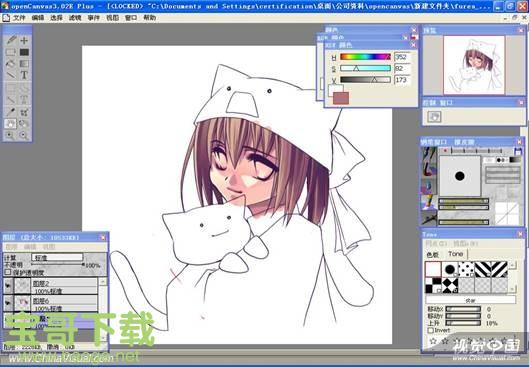The width and height of the screenshot is (529, 367).
Task: Open the 滤镜 menu
Action: [x=75, y=18]
